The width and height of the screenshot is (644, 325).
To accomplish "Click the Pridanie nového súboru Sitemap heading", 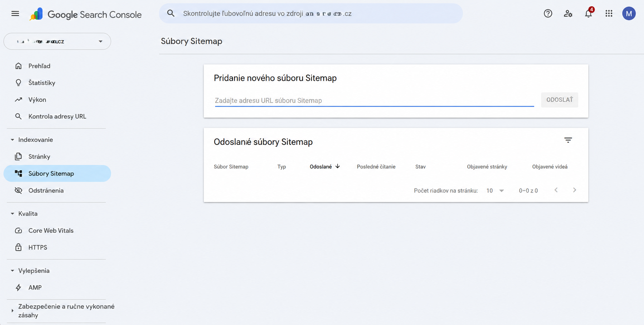I will [x=275, y=78].
